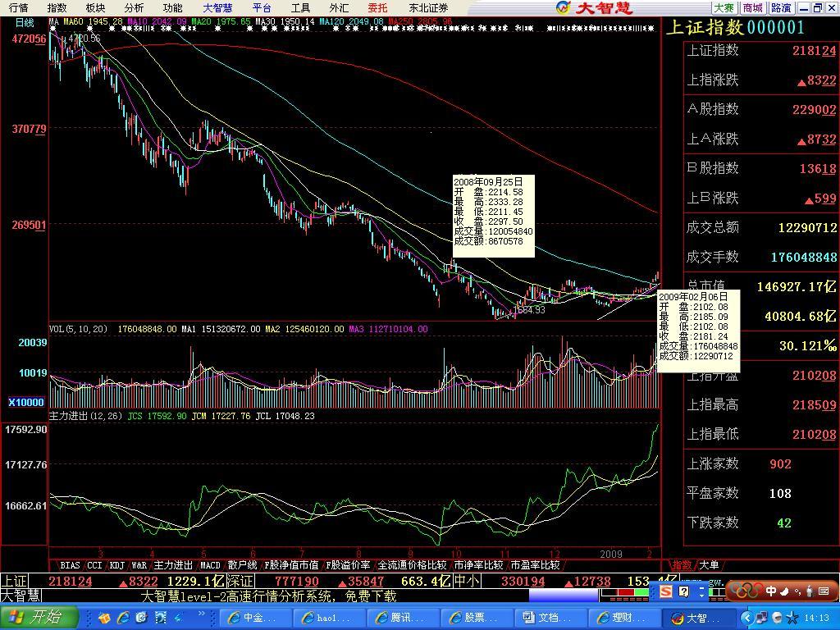Open the 腾讯 taskbar window
The width and height of the screenshot is (840, 630).
pos(404,618)
